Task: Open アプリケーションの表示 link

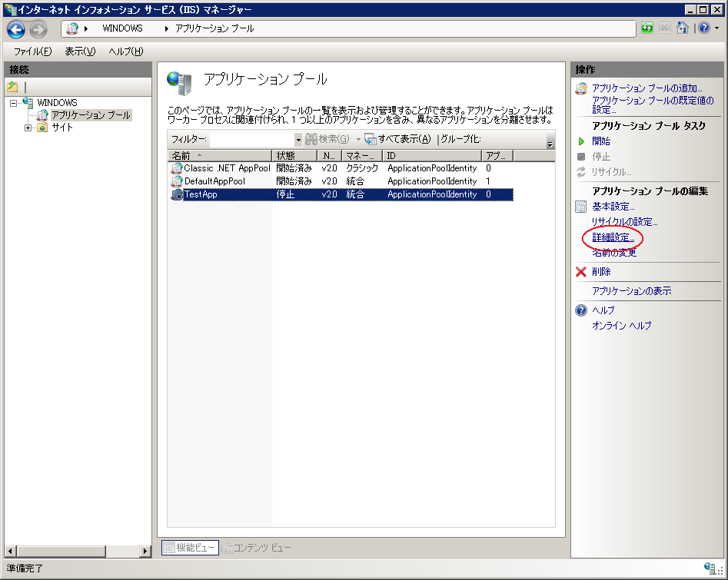Action: coord(631,291)
